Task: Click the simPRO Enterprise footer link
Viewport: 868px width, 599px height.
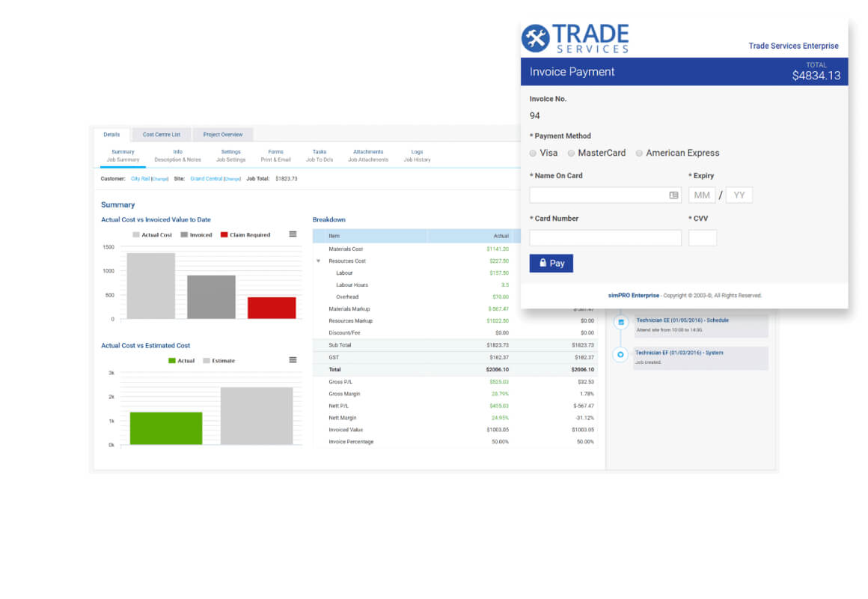Action: (633, 295)
